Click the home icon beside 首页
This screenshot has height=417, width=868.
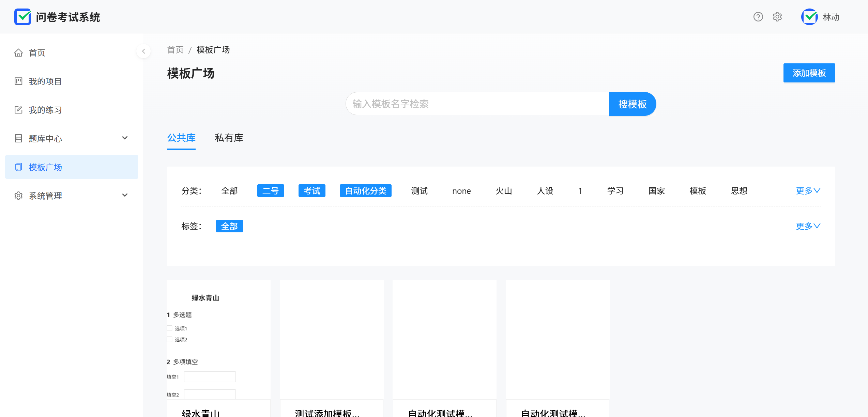pyautogui.click(x=18, y=53)
